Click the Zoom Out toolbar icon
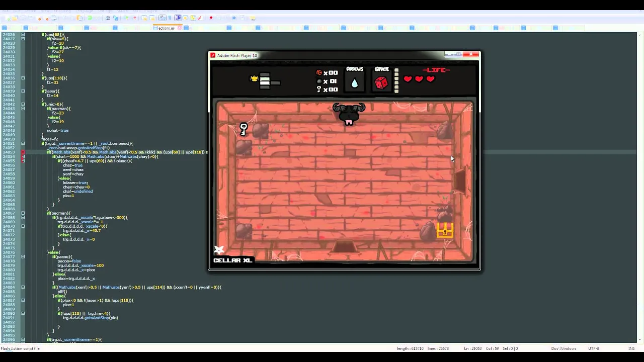This screenshot has width=644, height=362. click(134, 18)
